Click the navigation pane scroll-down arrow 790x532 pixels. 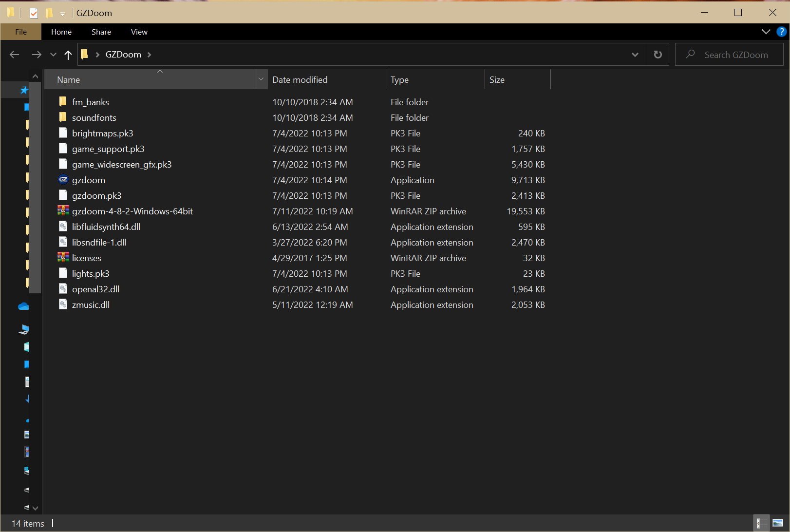click(x=35, y=508)
